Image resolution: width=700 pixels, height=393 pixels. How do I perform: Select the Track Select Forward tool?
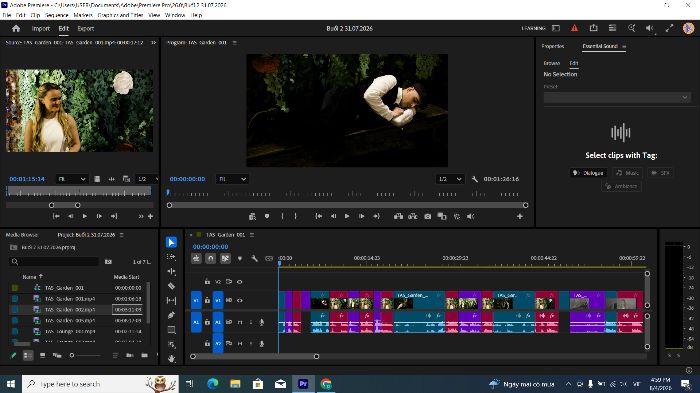pos(171,257)
